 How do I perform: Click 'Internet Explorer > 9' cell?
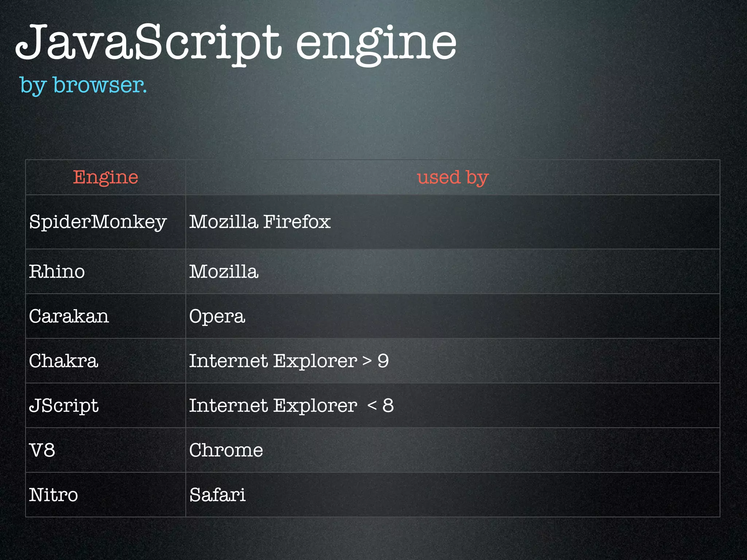(x=453, y=361)
